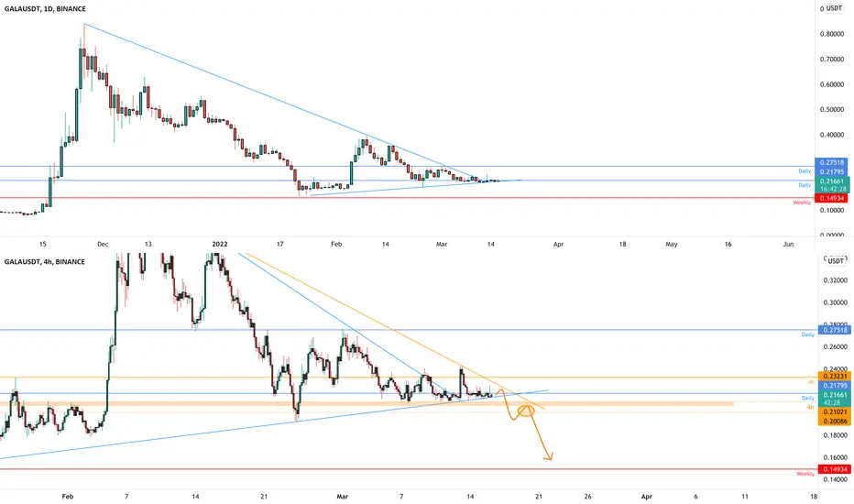Viewport: 854px width, 504px height.
Task: Click the 0.32000 price axis value
Action: point(836,280)
